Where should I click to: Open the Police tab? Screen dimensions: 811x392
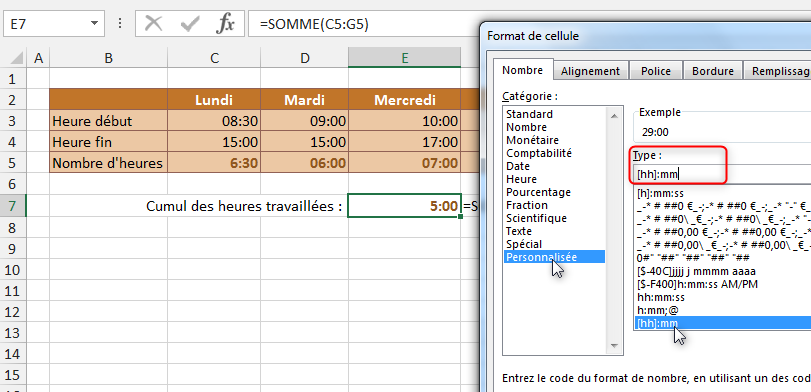[x=655, y=71]
